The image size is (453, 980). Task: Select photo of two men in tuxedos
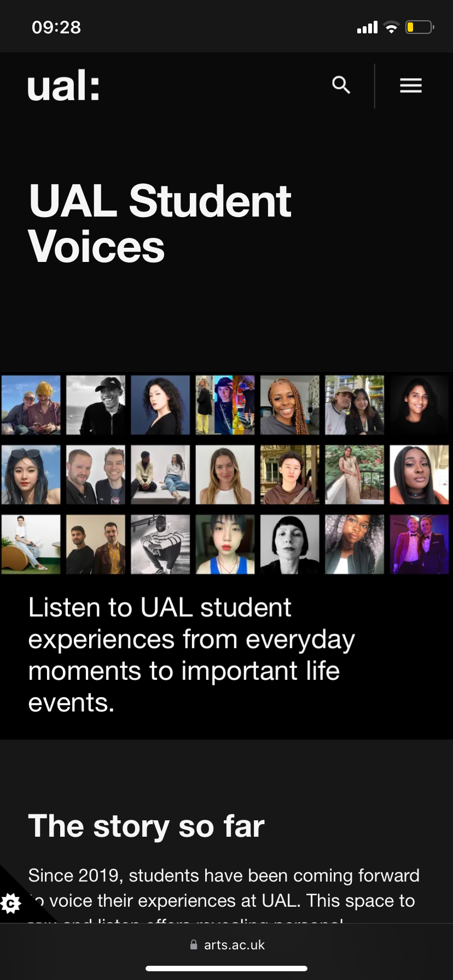pyautogui.click(x=419, y=544)
